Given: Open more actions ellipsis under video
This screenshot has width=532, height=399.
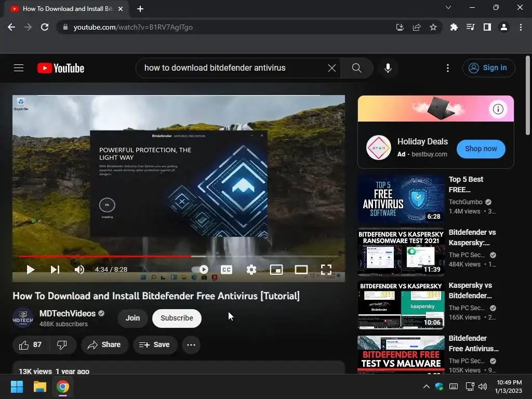Looking at the screenshot, I should [191, 345].
